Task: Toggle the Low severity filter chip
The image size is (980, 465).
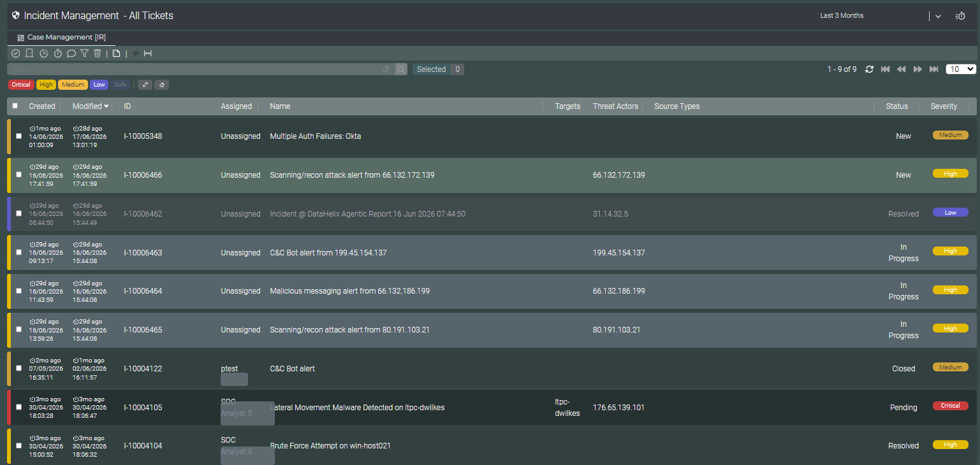Action: click(99, 85)
